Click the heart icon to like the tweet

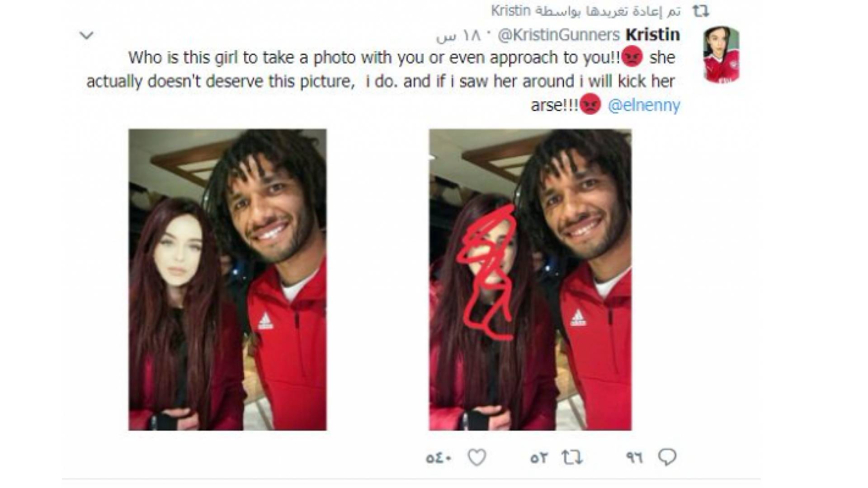(x=476, y=458)
